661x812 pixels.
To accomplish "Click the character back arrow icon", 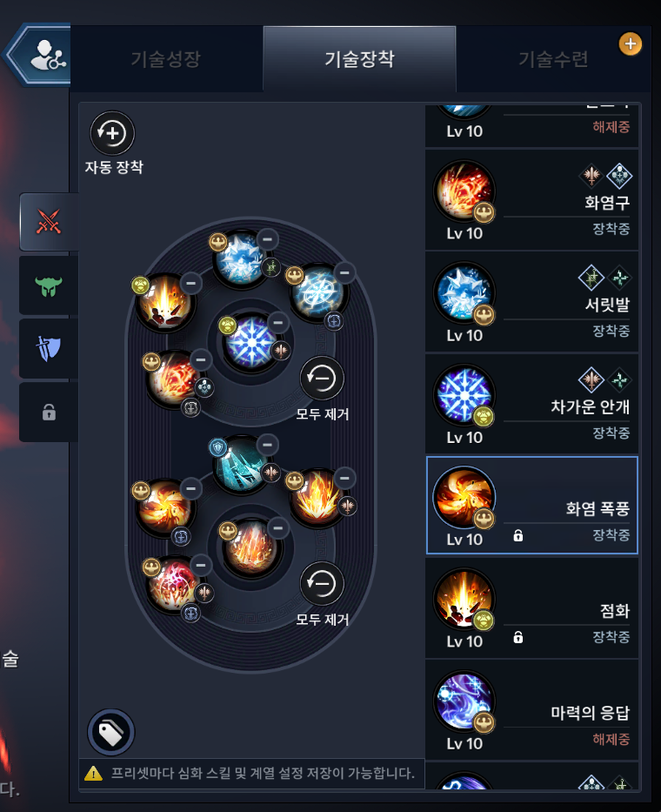I will pos(37,55).
